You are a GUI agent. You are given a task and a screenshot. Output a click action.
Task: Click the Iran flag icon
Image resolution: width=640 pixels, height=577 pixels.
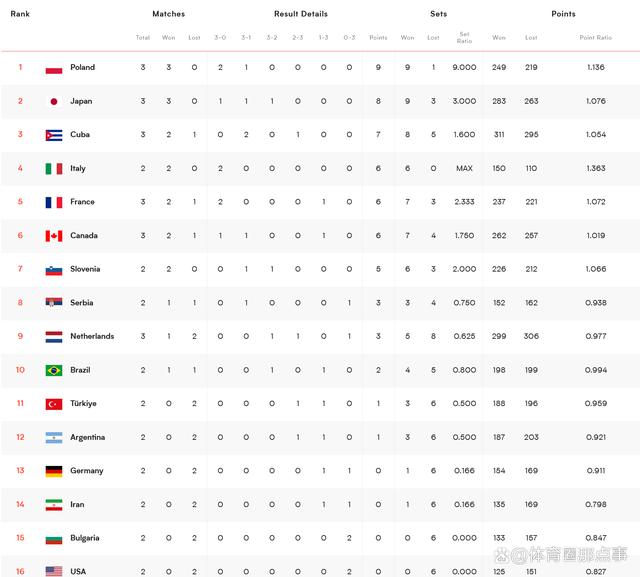54,505
